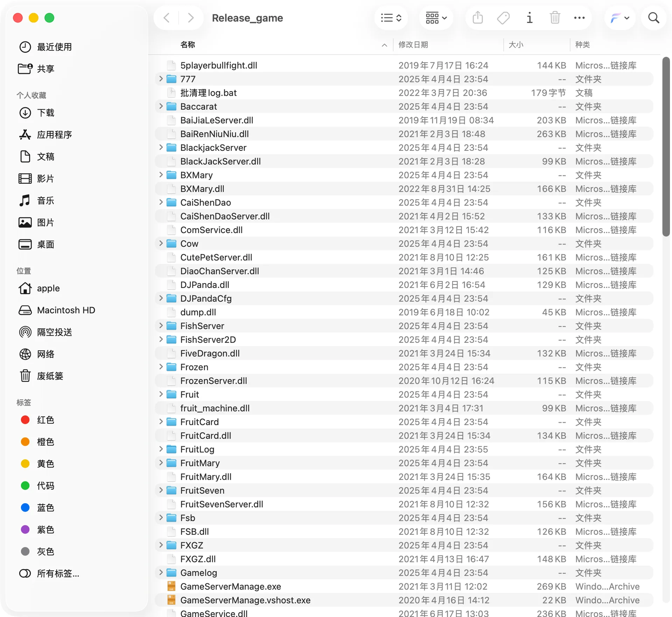Go back with the left arrow
This screenshot has height=617, width=672.
click(x=167, y=17)
